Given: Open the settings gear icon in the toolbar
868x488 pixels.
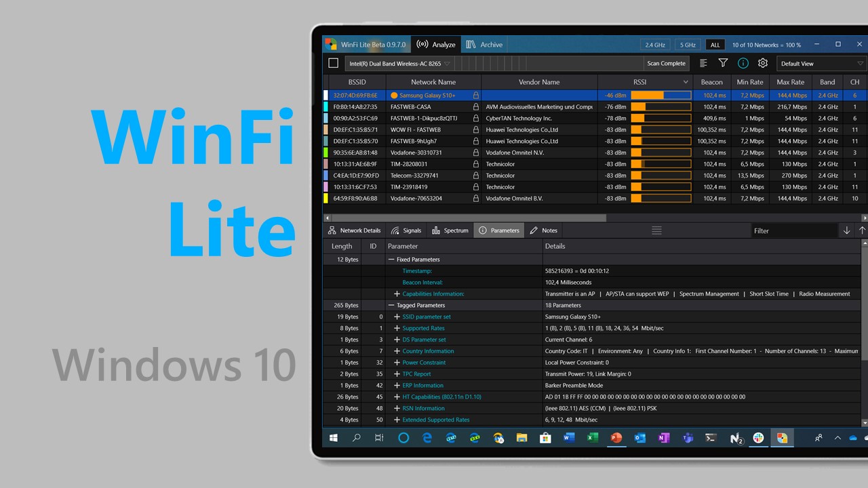Looking at the screenshot, I should coord(763,63).
